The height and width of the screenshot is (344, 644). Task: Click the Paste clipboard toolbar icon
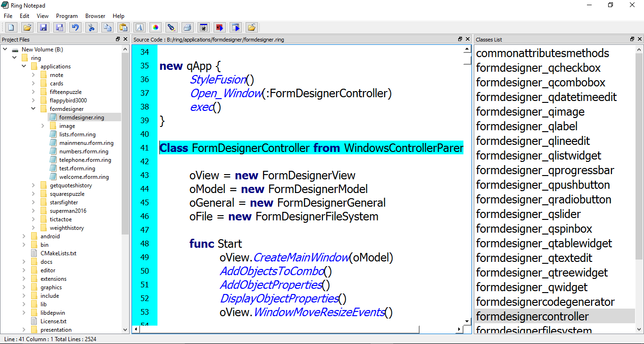pos(123,27)
